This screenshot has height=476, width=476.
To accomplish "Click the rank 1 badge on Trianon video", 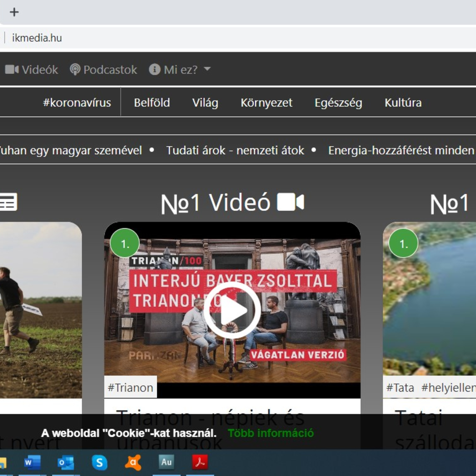I will click(x=125, y=243).
